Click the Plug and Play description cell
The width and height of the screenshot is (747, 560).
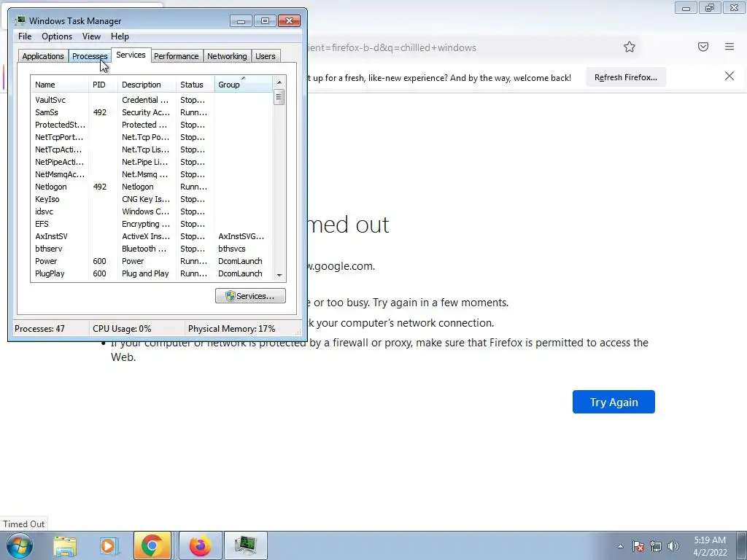point(145,273)
